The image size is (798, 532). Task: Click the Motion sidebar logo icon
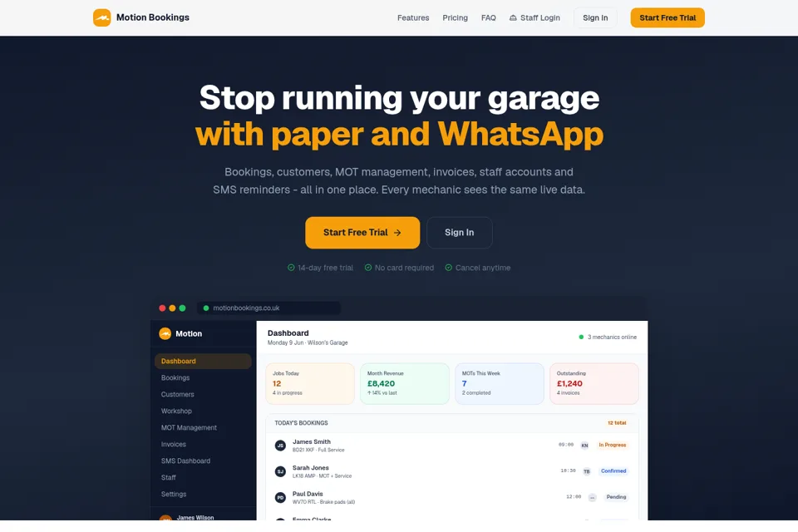[165, 333]
